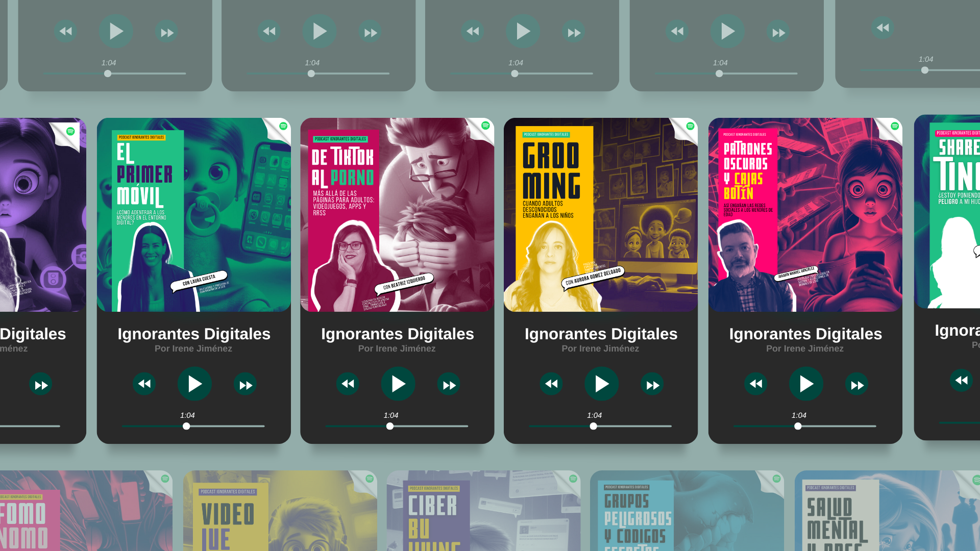The image size is (980, 551).
Task: Play the Grooming episode
Action: [x=602, y=384]
